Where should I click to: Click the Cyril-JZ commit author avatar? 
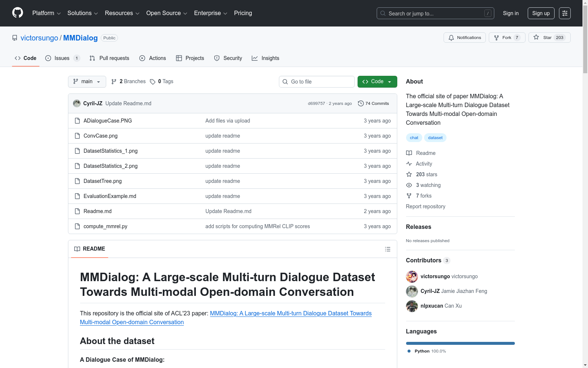[77, 103]
